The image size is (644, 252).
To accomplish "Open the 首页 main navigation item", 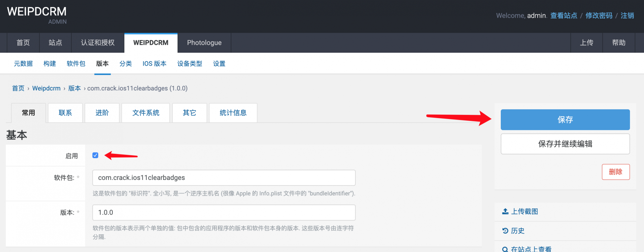I will [23, 43].
